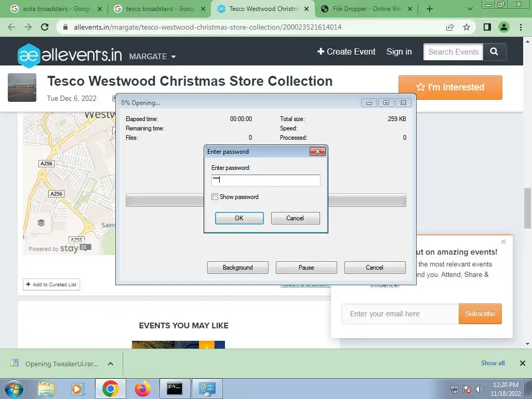Click the Action Center flag icon
Screen dimensions: 532x399
pyautogui.click(x=467, y=390)
